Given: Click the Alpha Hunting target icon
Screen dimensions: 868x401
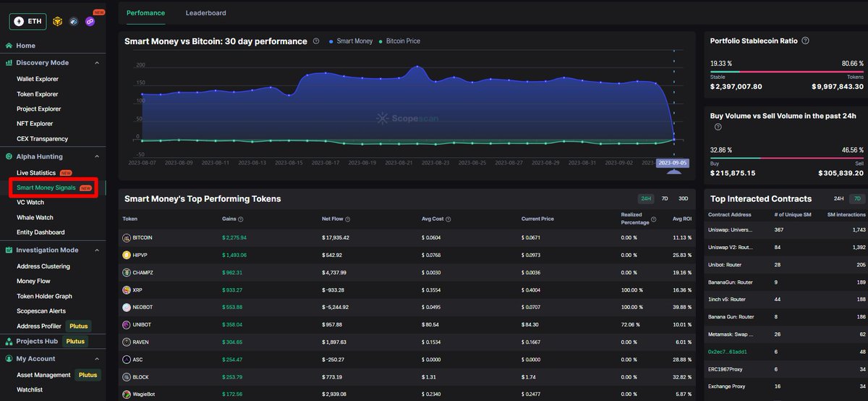Looking at the screenshot, I should tap(9, 156).
